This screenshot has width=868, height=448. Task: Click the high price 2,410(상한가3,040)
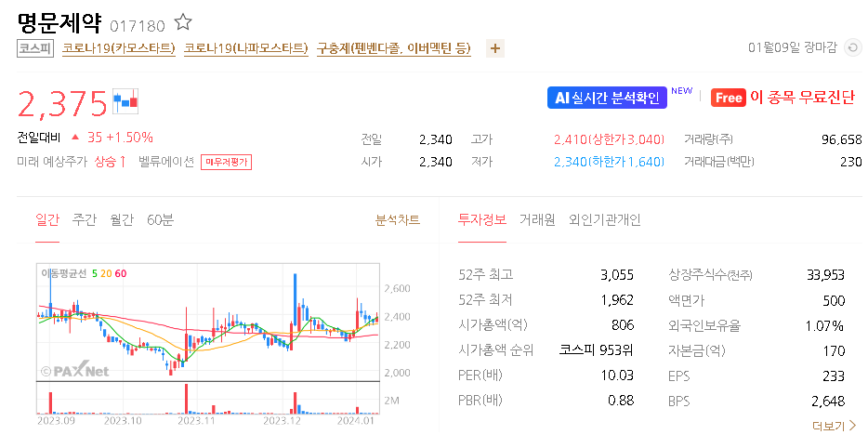[x=609, y=139]
